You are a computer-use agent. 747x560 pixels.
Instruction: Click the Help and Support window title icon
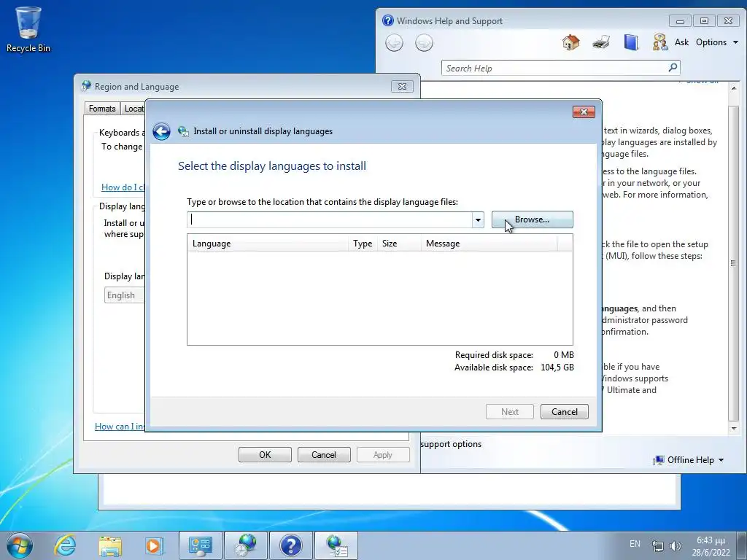pos(388,21)
